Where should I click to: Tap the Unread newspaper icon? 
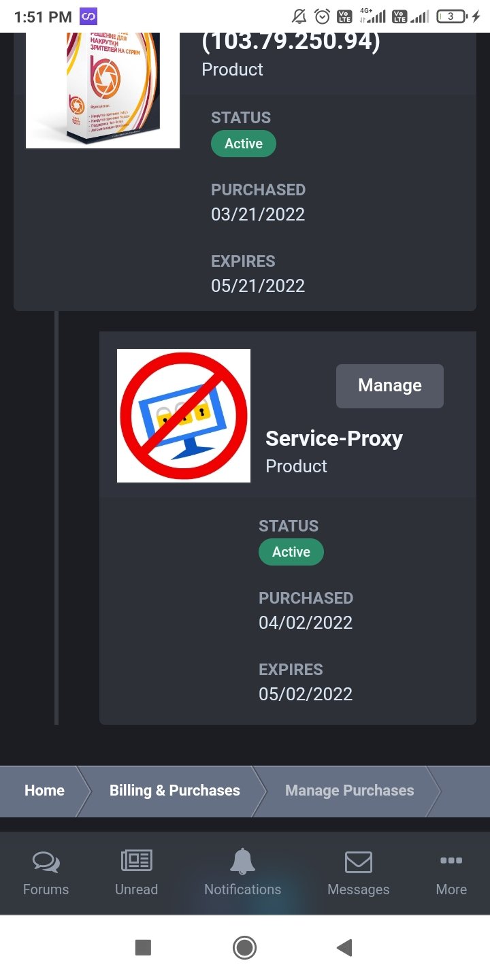click(x=136, y=862)
